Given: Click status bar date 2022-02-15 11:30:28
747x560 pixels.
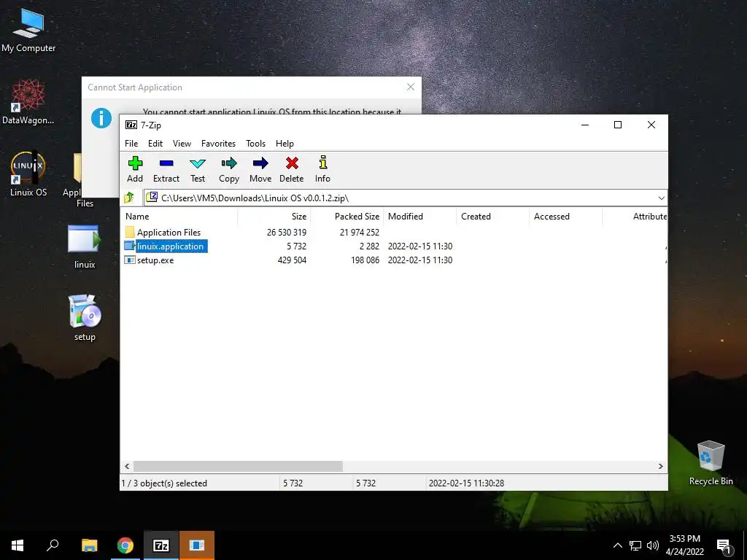Looking at the screenshot, I should click(466, 483).
